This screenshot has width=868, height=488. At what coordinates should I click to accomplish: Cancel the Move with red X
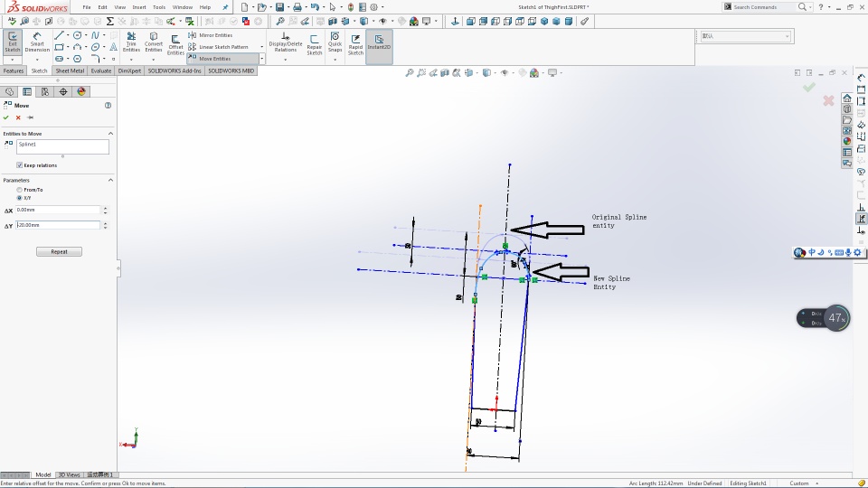18,117
